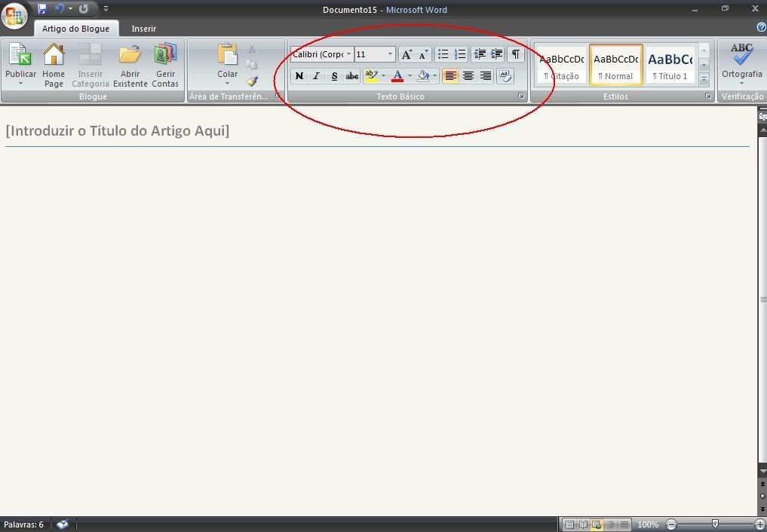Open proofing status icon in status bar
Screen dimensions: 767x532
point(63,524)
